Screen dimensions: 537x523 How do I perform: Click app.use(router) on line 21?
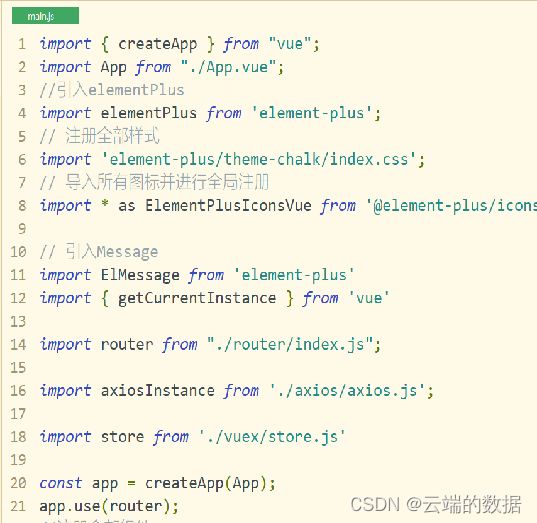(105, 506)
